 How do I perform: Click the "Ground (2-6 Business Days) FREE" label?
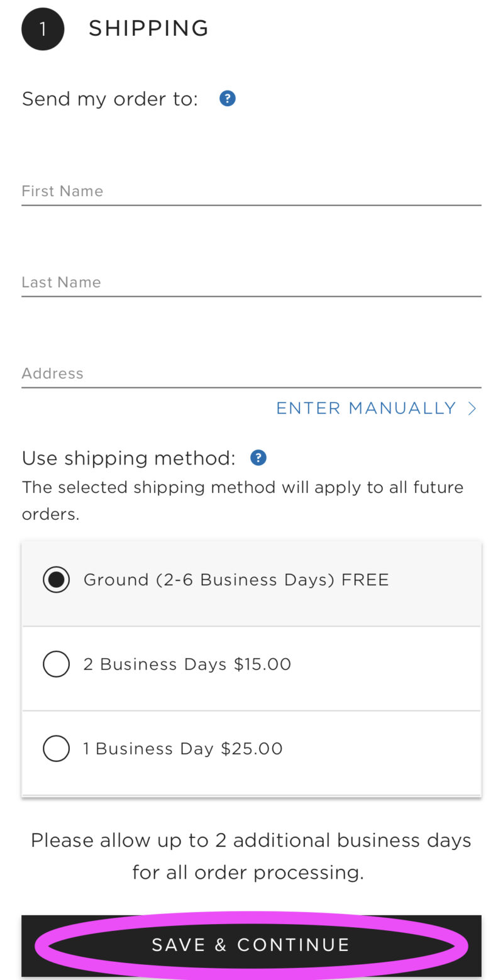point(236,580)
